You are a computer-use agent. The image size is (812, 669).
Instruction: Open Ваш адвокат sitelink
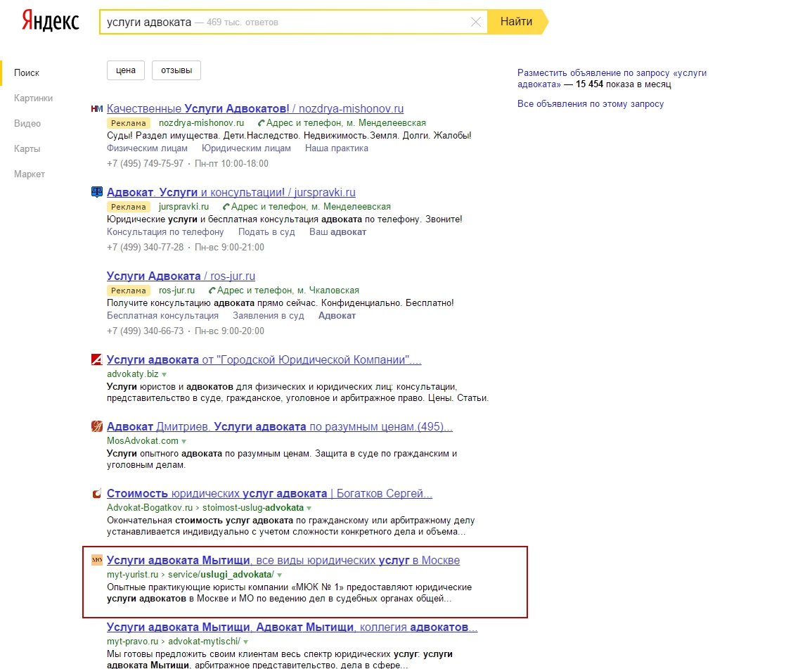point(337,232)
